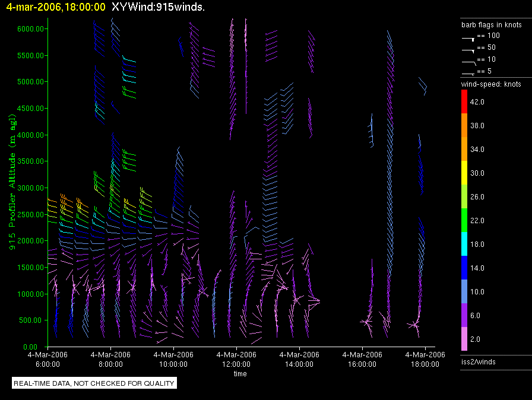The width and height of the screenshot is (532, 400).
Task: Click the real-time data quality notice
Action: pyautogui.click(x=94, y=383)
